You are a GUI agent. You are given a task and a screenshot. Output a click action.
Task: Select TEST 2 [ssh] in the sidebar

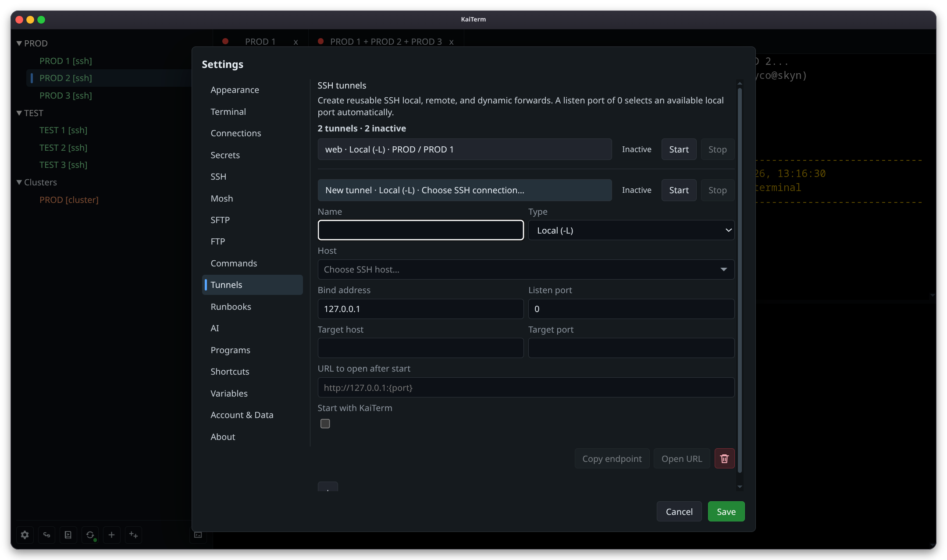tap(63, 148)
